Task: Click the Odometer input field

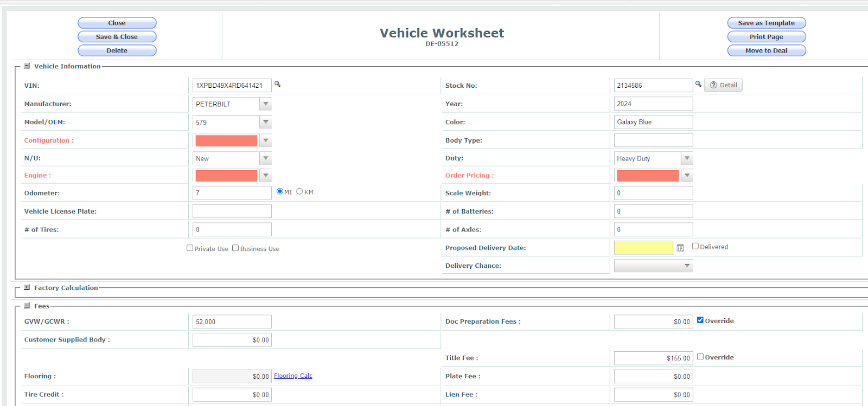Action: point(232,193)
